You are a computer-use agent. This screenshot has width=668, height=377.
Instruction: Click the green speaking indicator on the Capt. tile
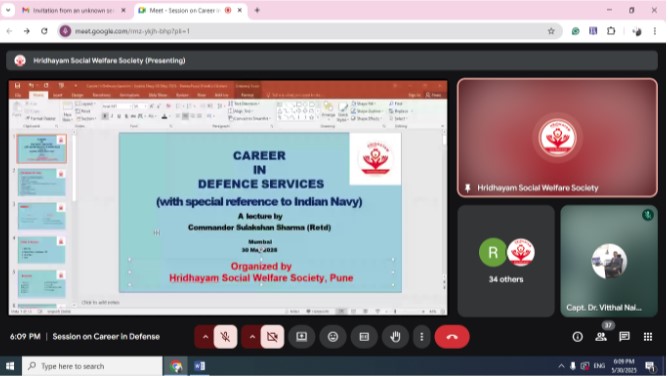tap(648, 215)
